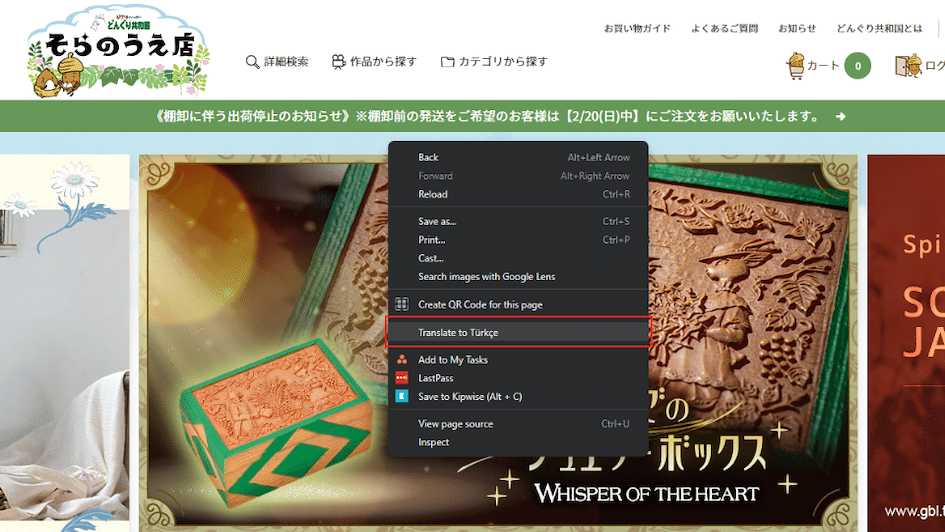
Task: Select Add to My Tasks entry
Action: 518,360
